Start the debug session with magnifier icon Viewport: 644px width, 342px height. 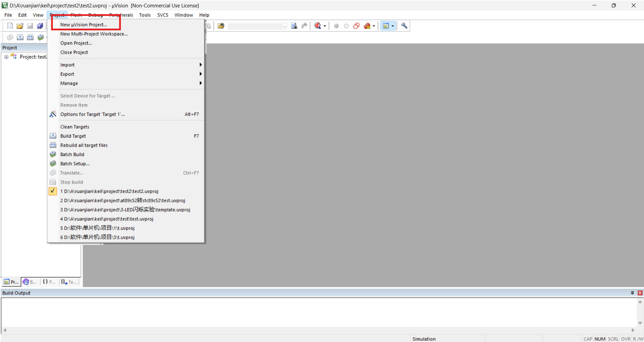pyautogui.click(x=317, y=26)
